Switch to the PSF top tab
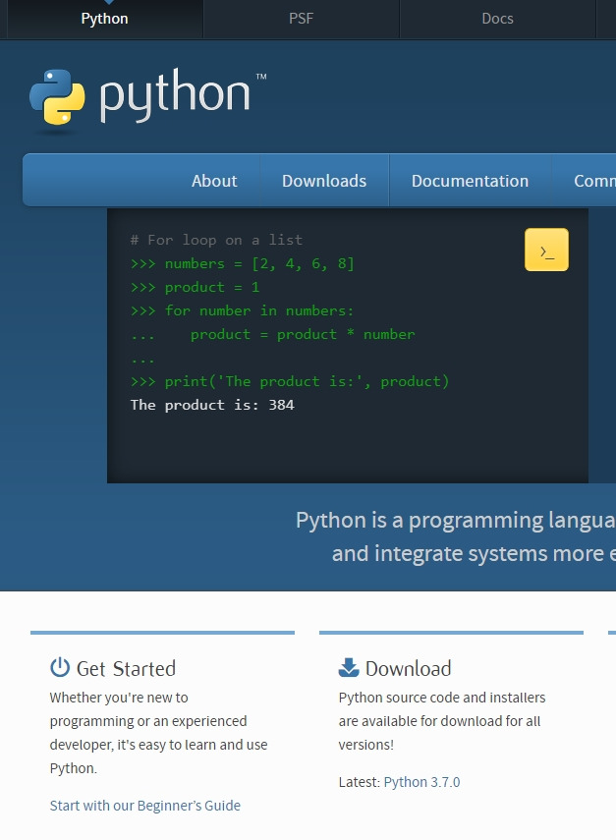Screen dimensions: 616x840 coord(301,19)
